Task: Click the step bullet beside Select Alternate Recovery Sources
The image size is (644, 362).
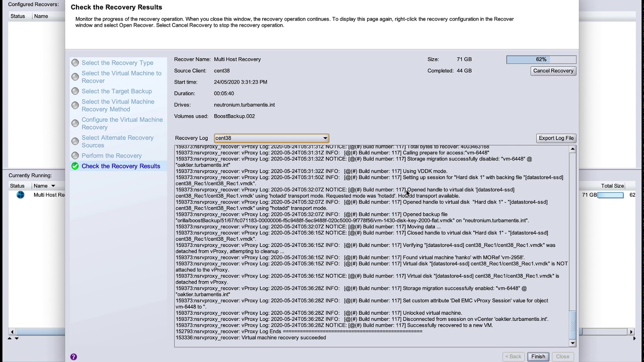Action: click(x=75, y=142)
